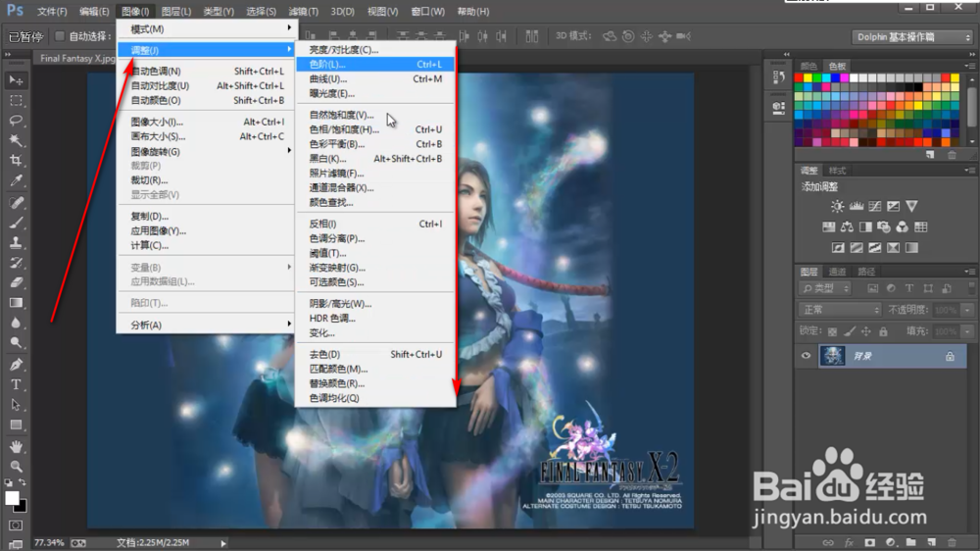Add a Color Balance adjustment icon

coord(847,227)
